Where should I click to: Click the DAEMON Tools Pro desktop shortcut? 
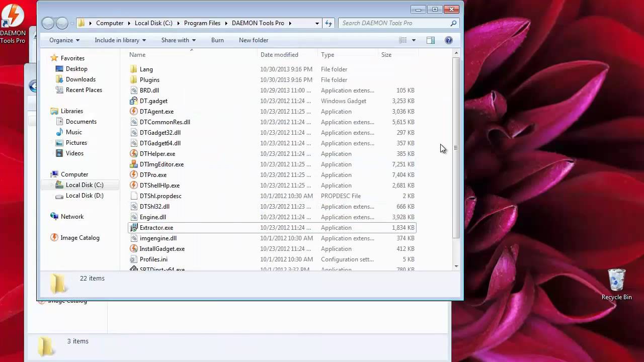[x=13, y=23]
